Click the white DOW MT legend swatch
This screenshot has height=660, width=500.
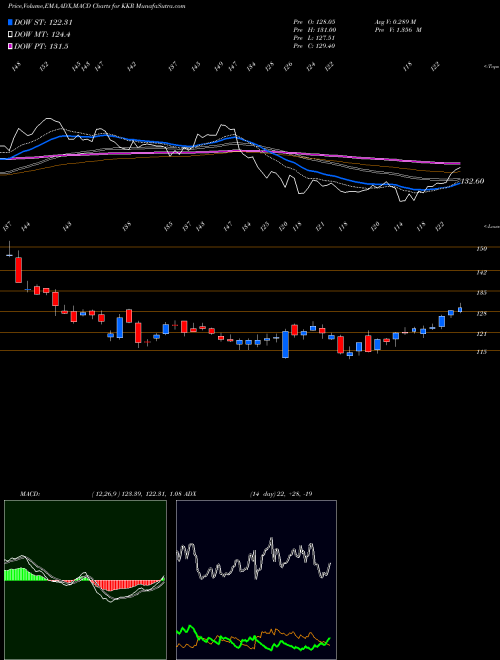(x=10, y=35)
